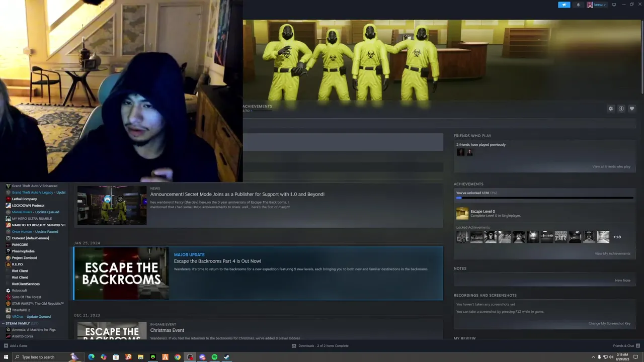Select Amnesia: A Machine for Pigs
This screenshot has height=362, width=644.
coord(34,330)
